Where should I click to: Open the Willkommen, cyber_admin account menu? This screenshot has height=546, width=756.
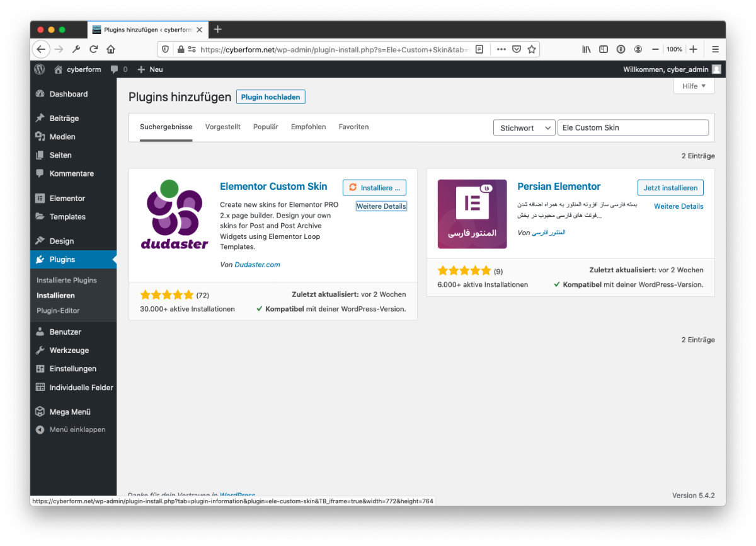pyautogui.click(x=672, y=69)
